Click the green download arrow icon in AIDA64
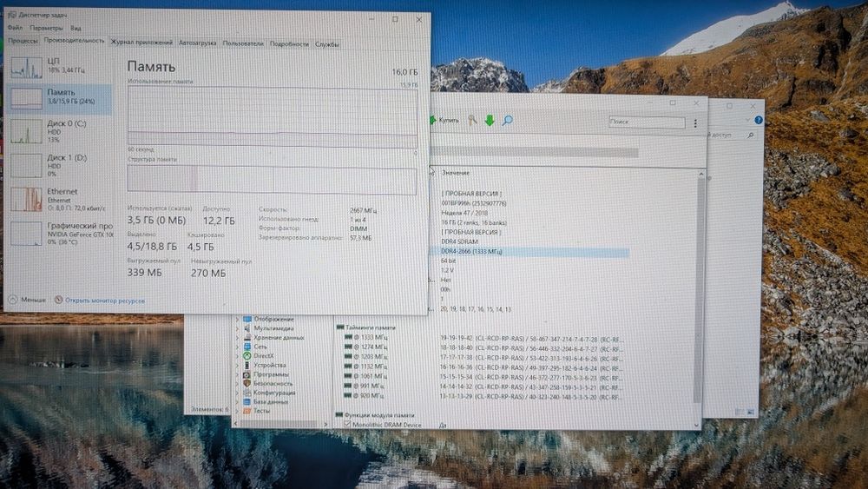Image resolution: width=868 pixels, height=489 pixels. point(490,120)
